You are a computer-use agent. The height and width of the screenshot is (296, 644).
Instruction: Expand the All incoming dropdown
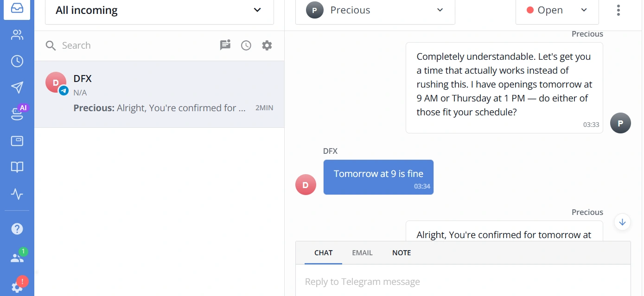[x=159, y=11]
